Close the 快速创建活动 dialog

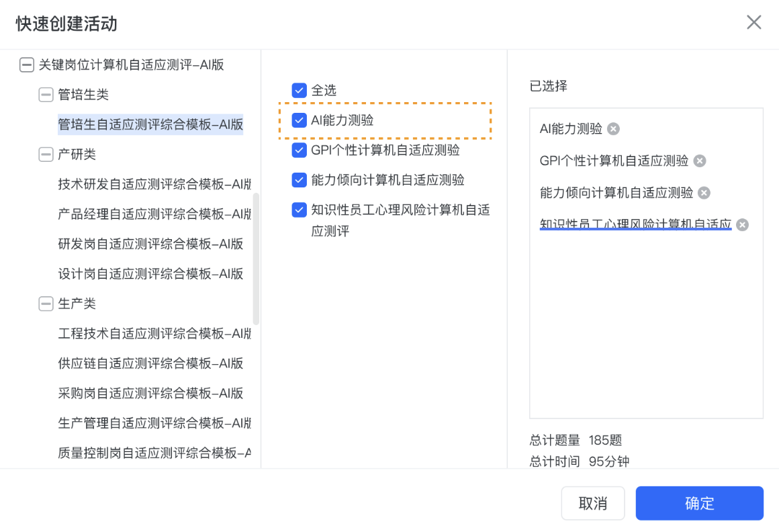point(753,22)
